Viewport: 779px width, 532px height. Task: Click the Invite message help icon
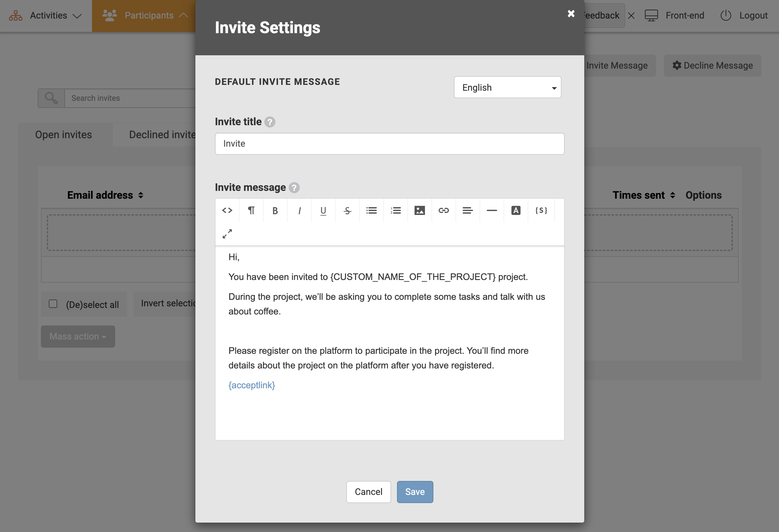pos(294,188)
